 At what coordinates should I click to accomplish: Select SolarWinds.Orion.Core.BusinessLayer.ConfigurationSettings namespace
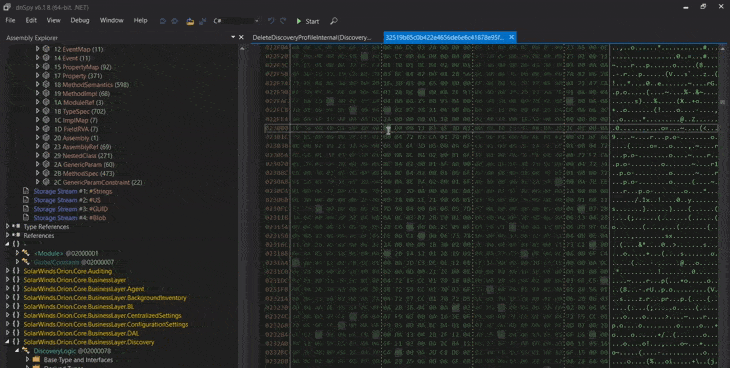tap(106, 324)
